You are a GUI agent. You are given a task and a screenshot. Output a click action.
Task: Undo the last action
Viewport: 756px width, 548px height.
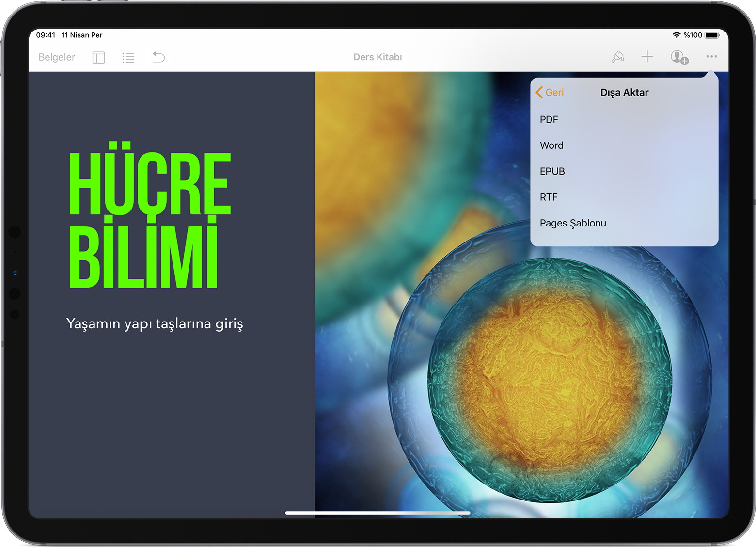pyautogui.click(x=158, y=57)
